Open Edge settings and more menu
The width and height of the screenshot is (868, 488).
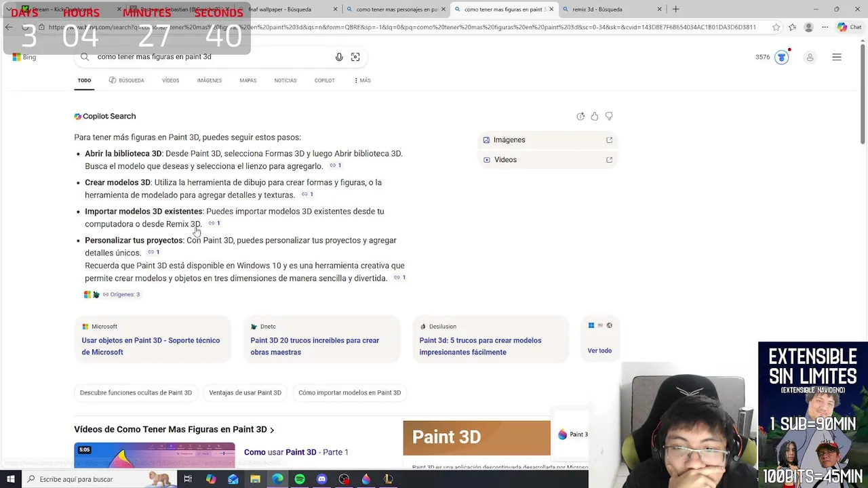coord(825,27)
